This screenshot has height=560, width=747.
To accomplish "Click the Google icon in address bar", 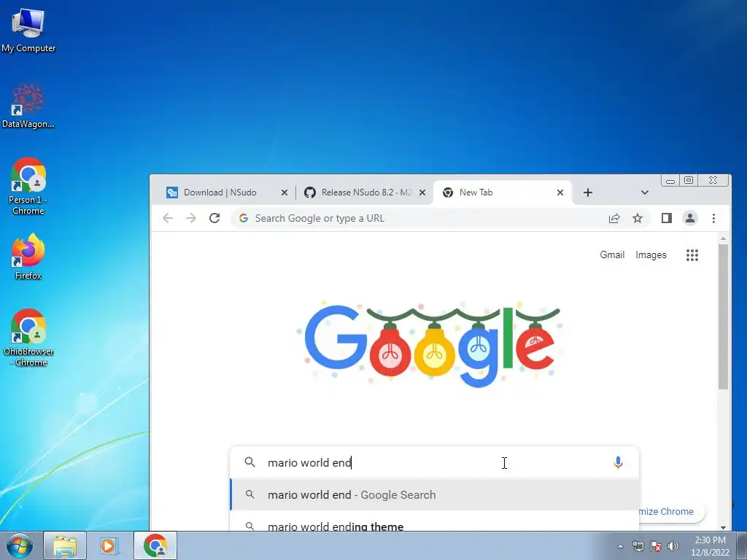I will click(244, 218).
